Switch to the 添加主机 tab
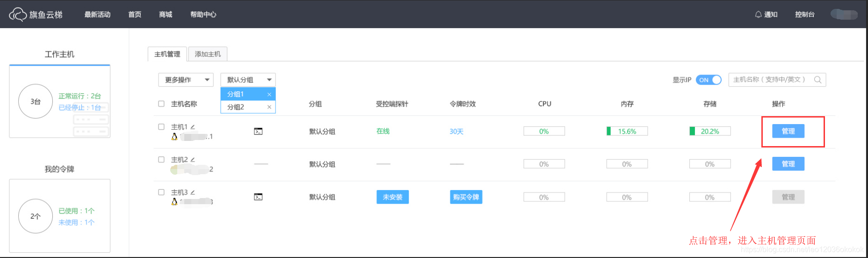The image size is (868, 258). (x=208, y=54)
